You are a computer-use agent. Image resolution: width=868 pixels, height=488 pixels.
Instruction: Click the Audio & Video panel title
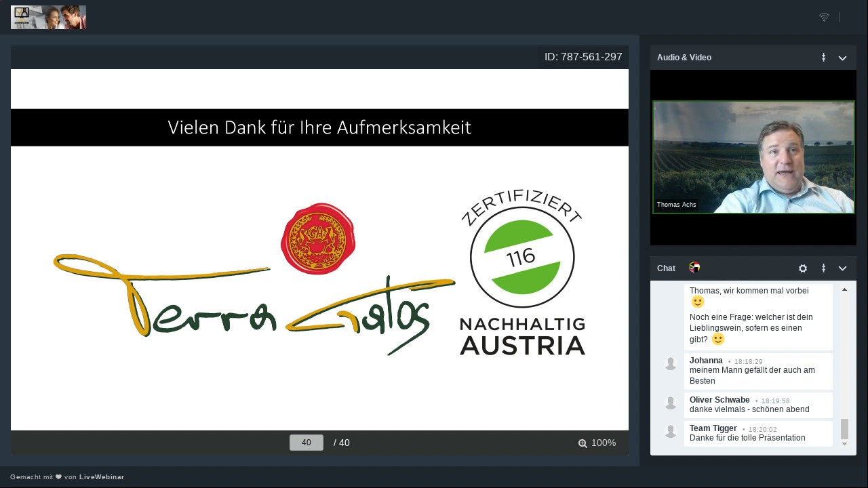(684, 58)
